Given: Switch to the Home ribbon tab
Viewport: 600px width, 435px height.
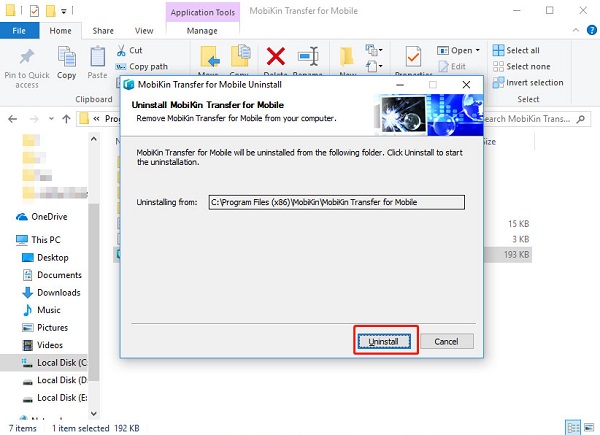Looking at the screenshot, I should tap(60, 31).
